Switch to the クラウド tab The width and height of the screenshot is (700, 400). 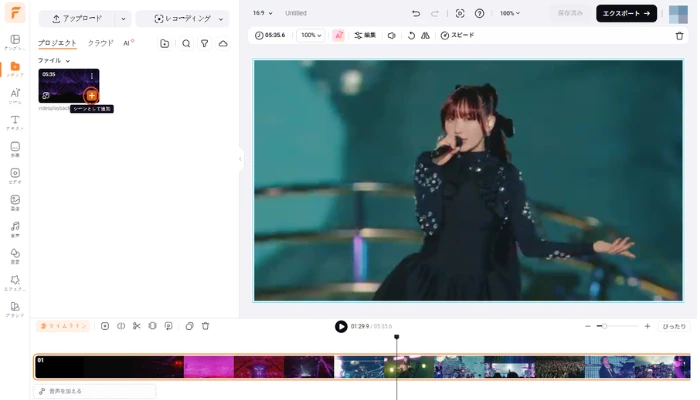(100, 43)
